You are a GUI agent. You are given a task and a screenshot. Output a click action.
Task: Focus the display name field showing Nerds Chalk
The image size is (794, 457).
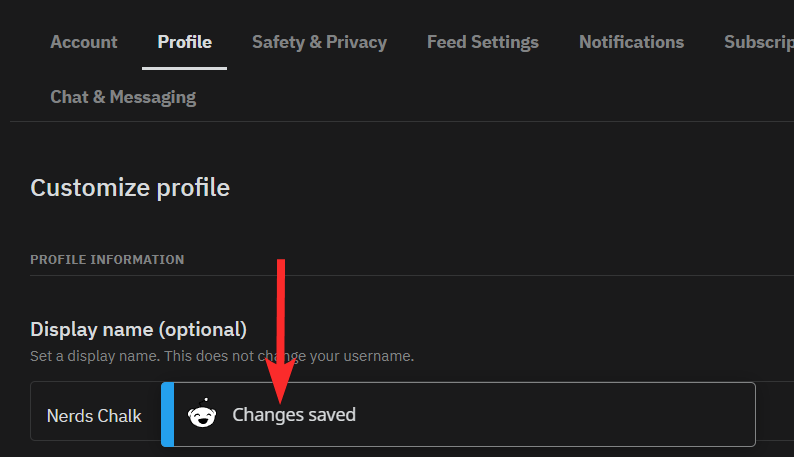click(95, 416)
